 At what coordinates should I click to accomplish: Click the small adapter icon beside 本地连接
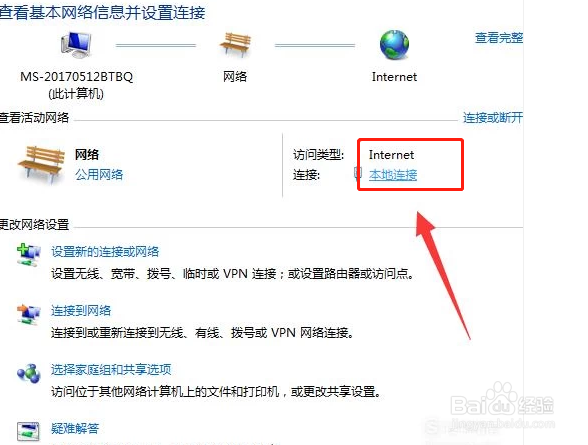[358, 173]
